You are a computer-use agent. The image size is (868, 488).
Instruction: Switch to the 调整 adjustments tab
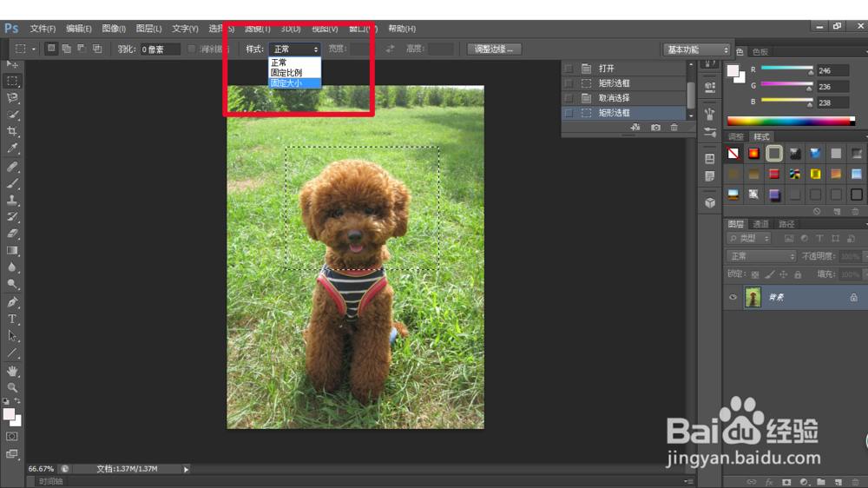(736, 137)
